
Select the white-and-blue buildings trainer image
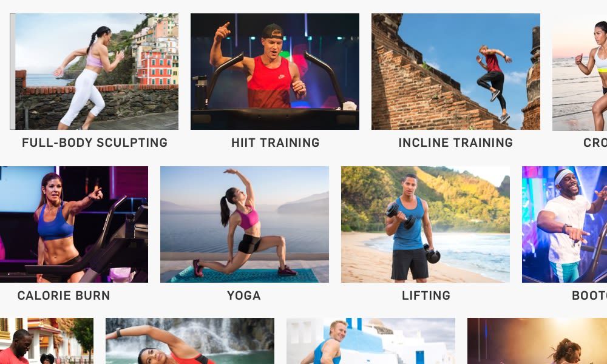tap(371, 341)
